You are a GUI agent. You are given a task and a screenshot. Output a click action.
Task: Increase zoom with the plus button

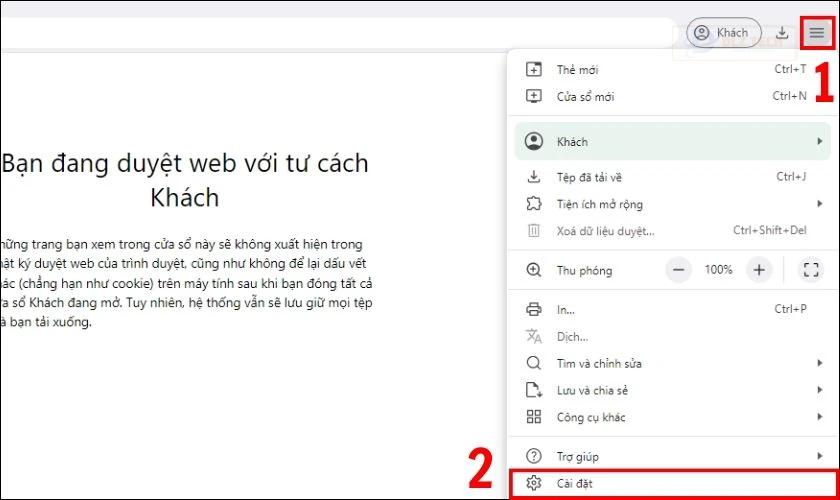pos(759,270)
